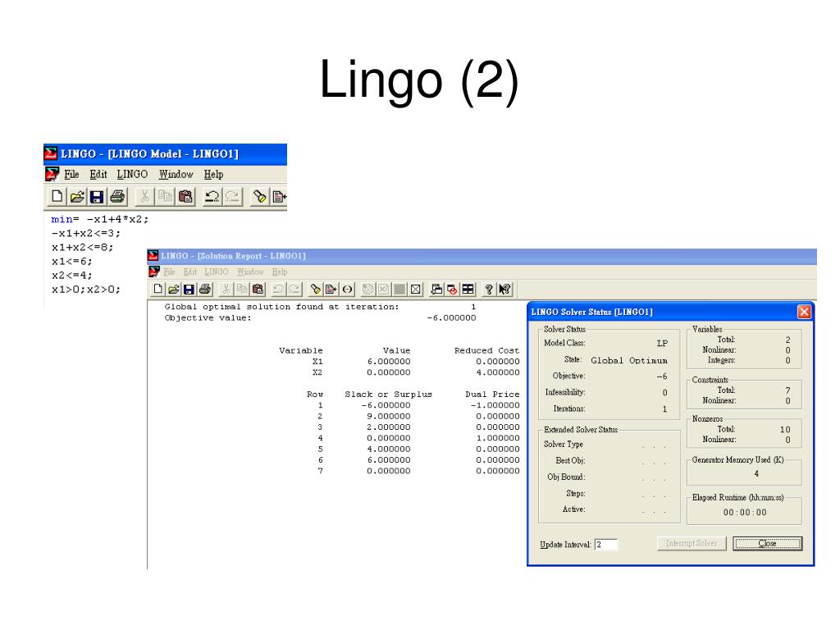
Task: Click Go To Line icon in LINGO Model window
Action: click(279, 197)
